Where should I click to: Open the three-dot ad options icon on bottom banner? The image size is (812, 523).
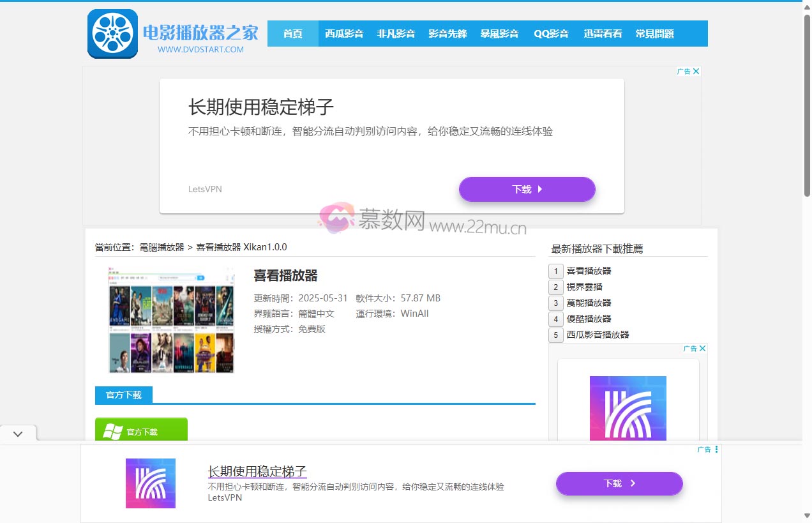pyautogui.click(x=716, y=449)
